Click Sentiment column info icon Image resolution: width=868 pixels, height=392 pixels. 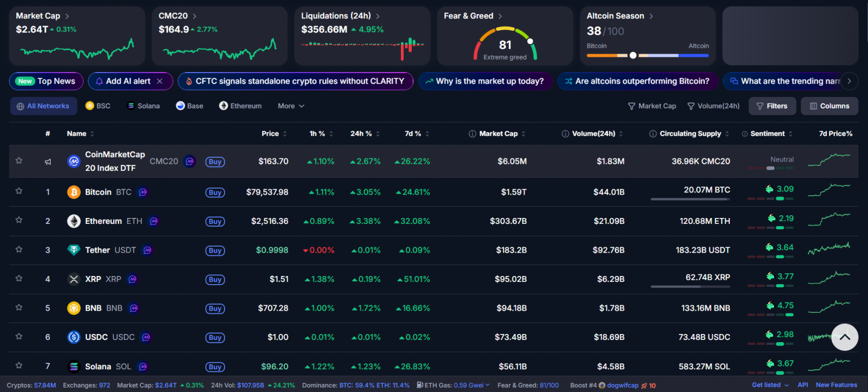[x=745, y=134]
